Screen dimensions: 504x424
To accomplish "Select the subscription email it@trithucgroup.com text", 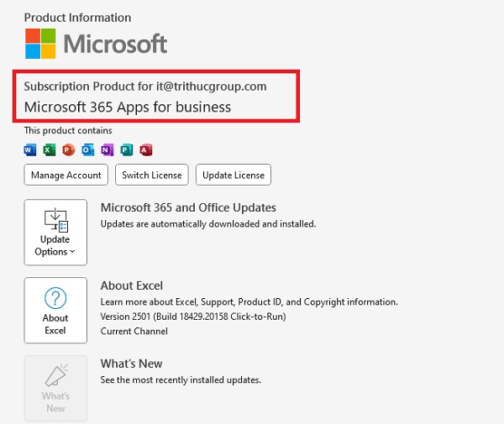I will tap(212, 86).
